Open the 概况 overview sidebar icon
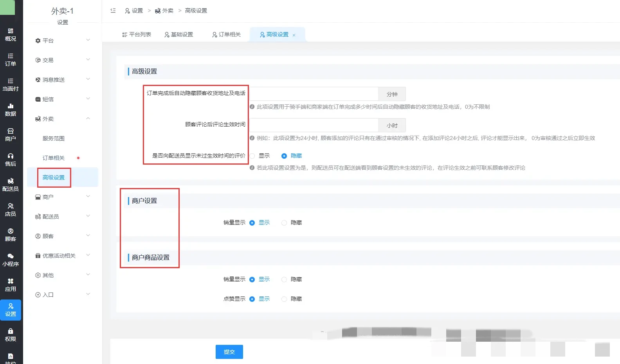This screenshot has height=364, width=620. 11,34
